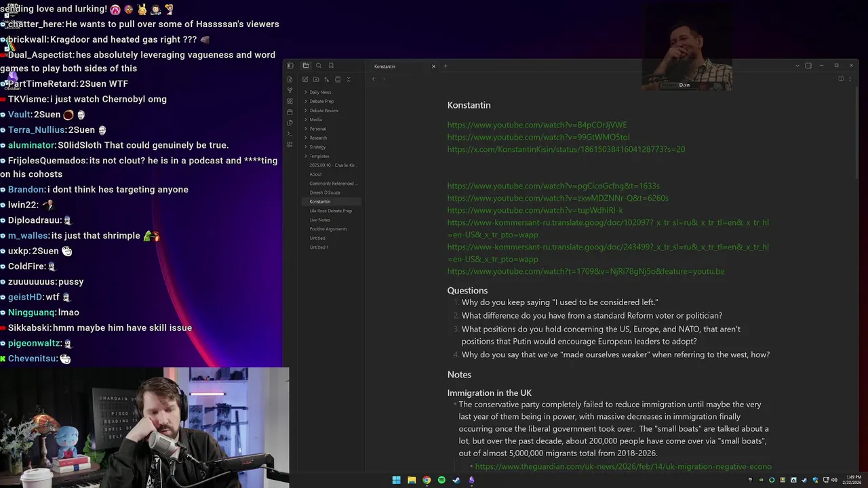Image resolution: width=868 pixels, height=488 pixels.
Task: Click the new note pencil icon
Action: click(x=305, y=79)
